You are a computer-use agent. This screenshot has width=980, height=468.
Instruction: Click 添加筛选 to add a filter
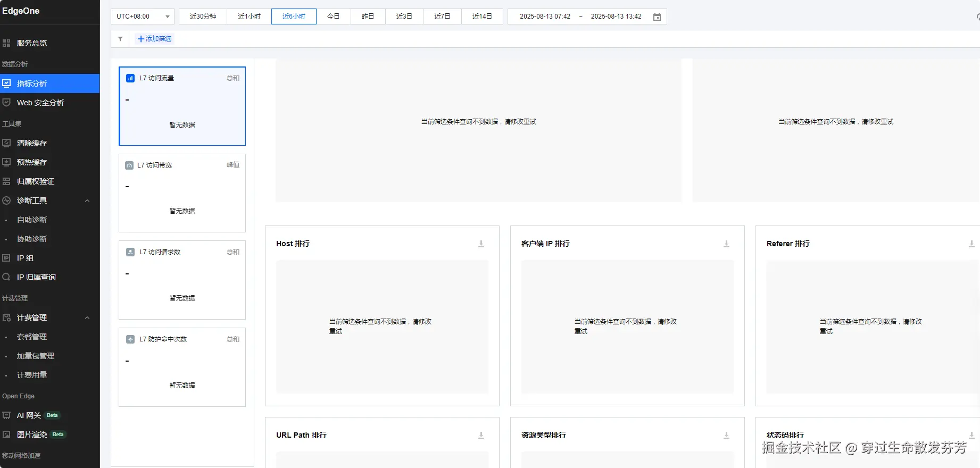(154, 39)
